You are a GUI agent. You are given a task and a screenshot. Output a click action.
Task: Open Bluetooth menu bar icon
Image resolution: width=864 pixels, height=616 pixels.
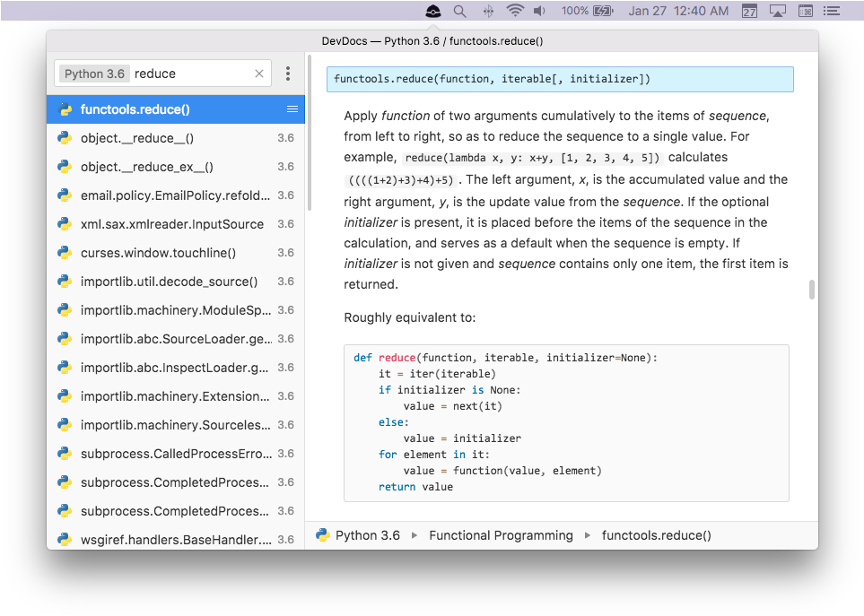click(488, 11)
